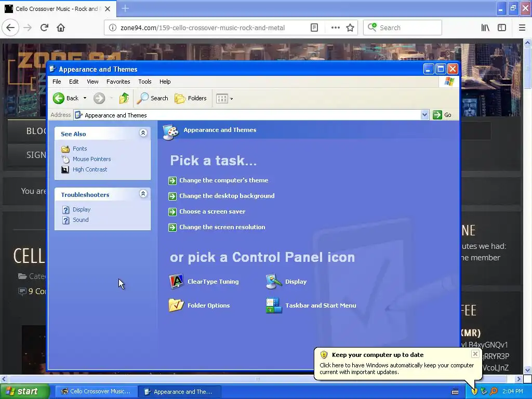Expand the Address bar dropdown arrow
This screenshot has width=532, height=399.
point(424,115)
